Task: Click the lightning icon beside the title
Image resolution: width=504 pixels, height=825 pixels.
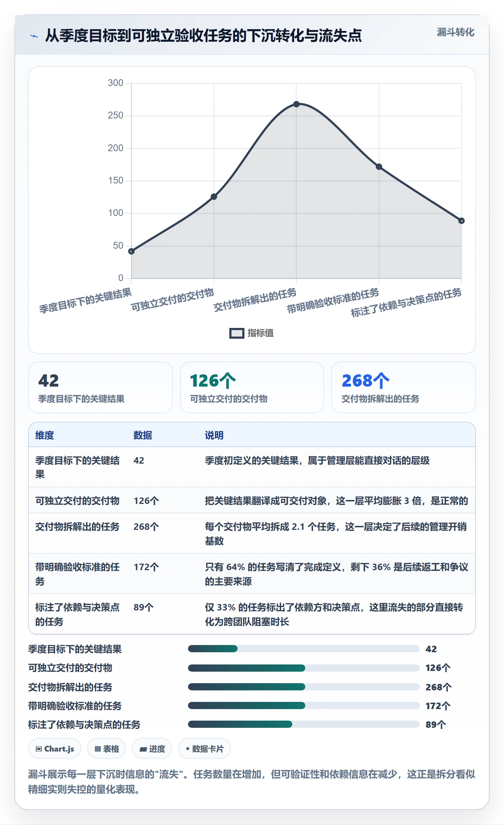Action: 34,36
